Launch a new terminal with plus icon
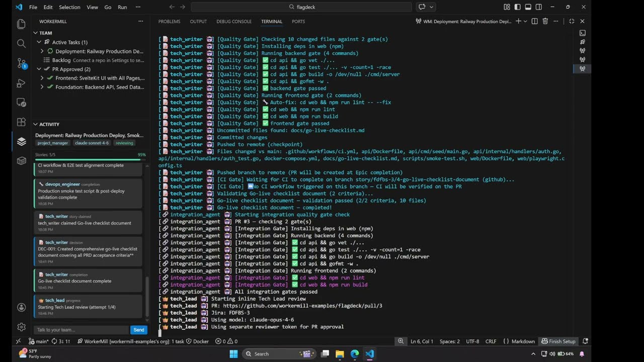644x362 pixels. point(519,21)
